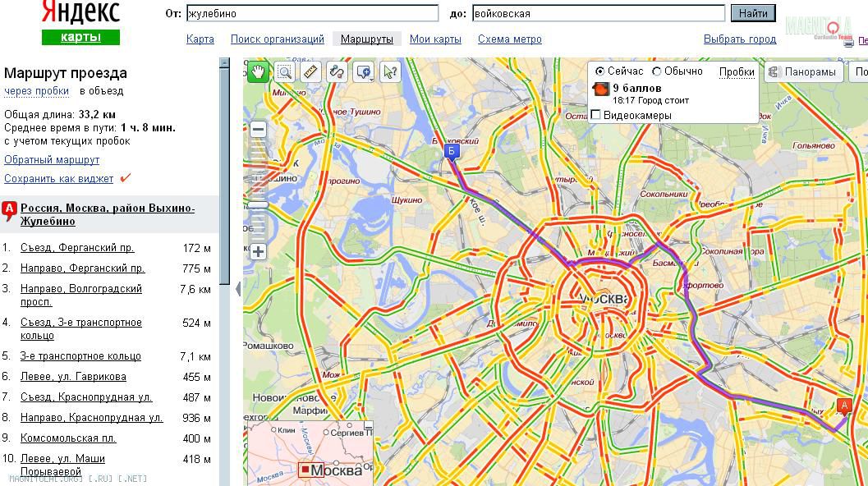The height and width of the screenshot is (486, 868).
Task: Click the Выбрать город link
Action: [740, 39]
